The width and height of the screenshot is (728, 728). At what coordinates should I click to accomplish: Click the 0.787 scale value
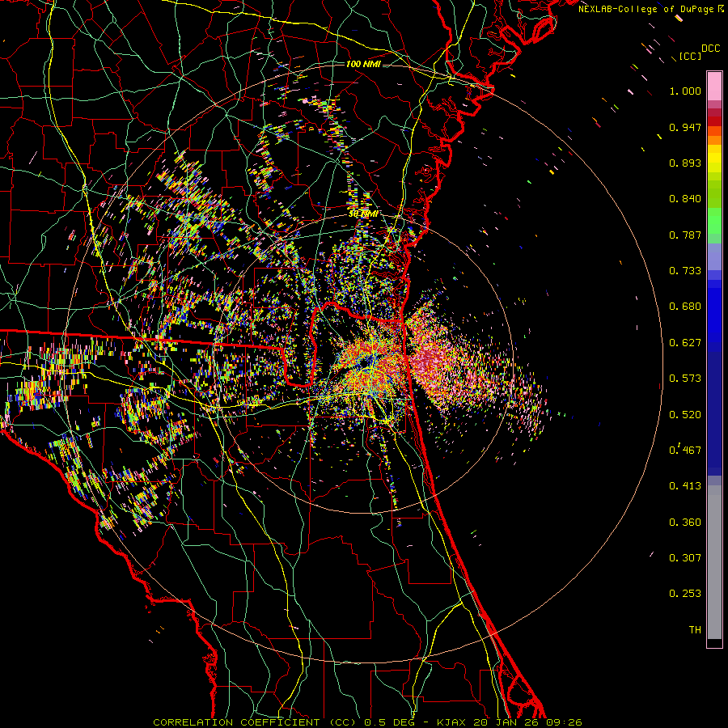[x=685, y=235]
